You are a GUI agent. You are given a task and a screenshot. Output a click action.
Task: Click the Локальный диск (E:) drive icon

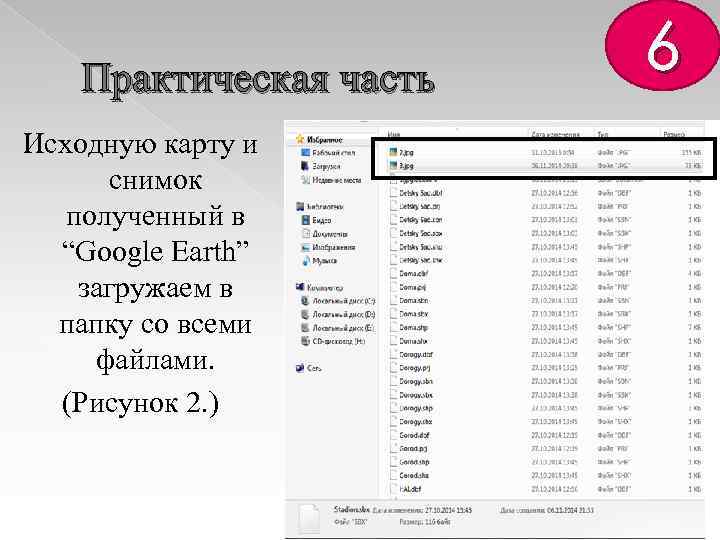[x=305, y=328]
